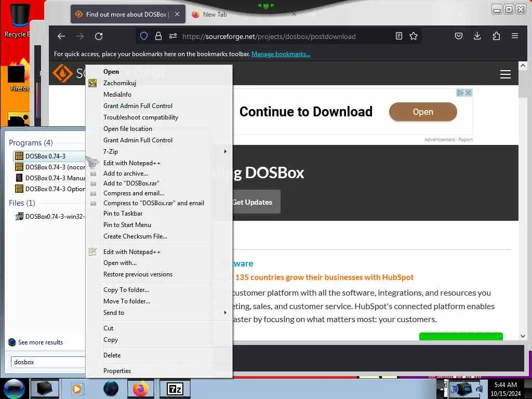Choose Troubleshoot compatibility
The width and height of the screenshot is (532, 399).
(x=141, y=117)
